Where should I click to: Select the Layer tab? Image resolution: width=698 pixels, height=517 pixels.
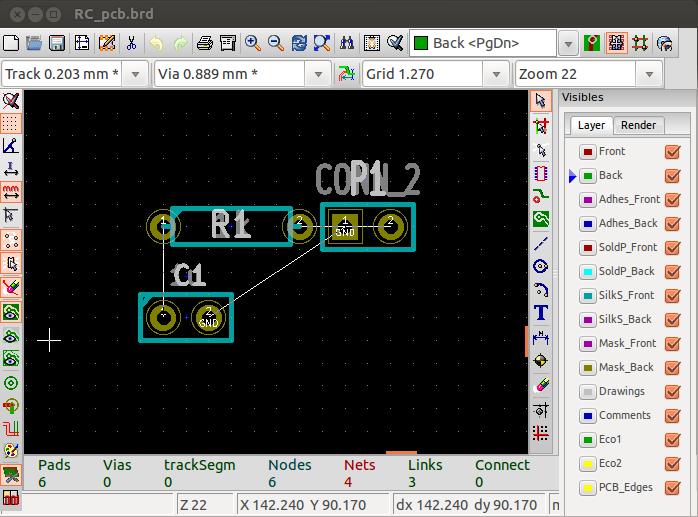point(591,125)
